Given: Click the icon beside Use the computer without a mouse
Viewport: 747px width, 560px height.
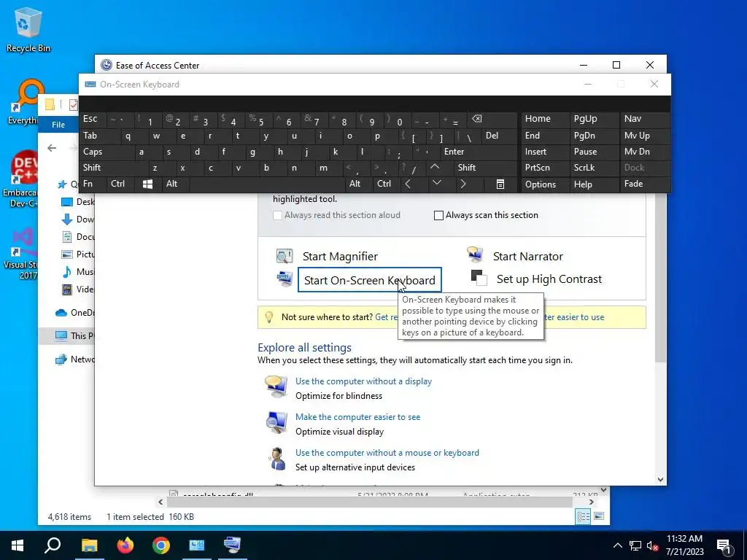Looking at the screenshot, I should click(x=276, y=459).
